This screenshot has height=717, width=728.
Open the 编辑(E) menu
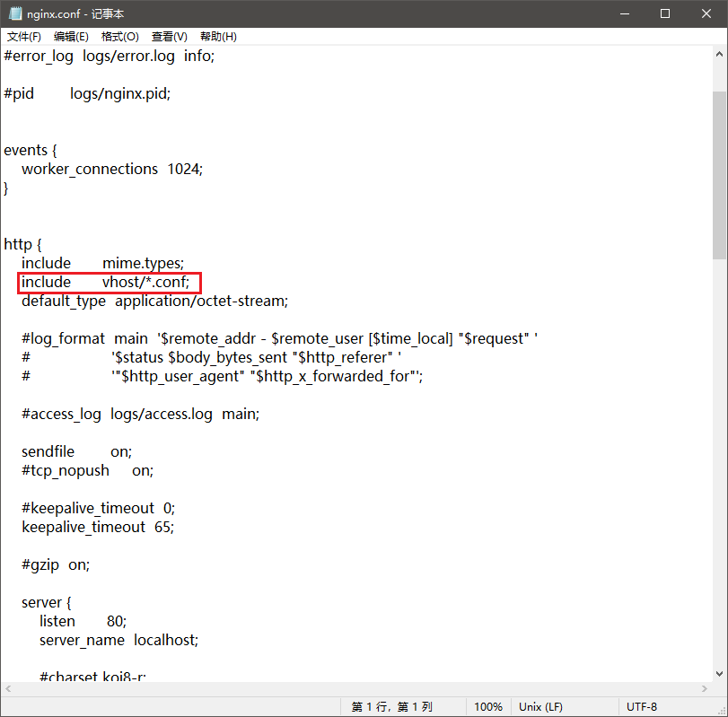pyautogui.click(x=71, y=36)
